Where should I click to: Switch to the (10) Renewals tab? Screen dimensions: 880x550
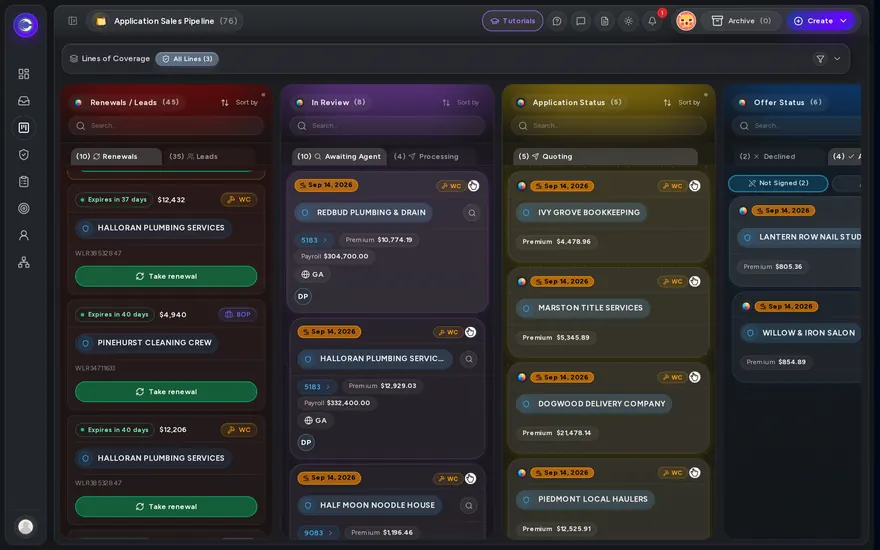tap(116, 157)
